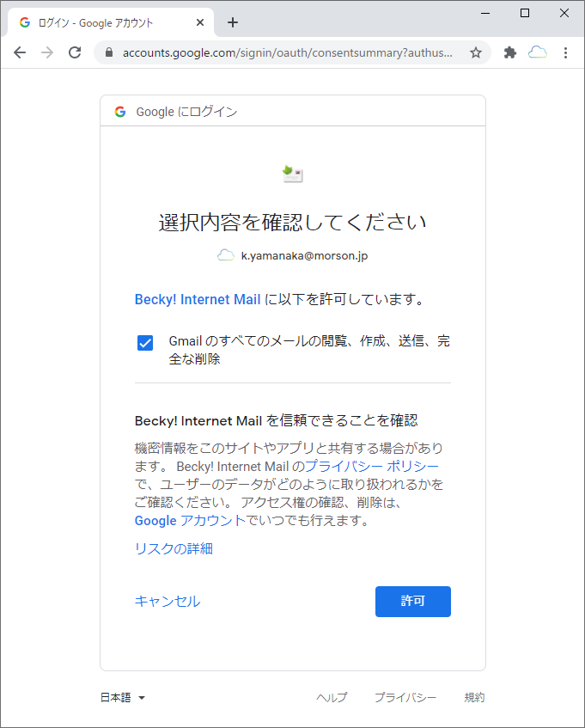Click the blue 許可 button
The image size is (585, 728).
(412, 602)
